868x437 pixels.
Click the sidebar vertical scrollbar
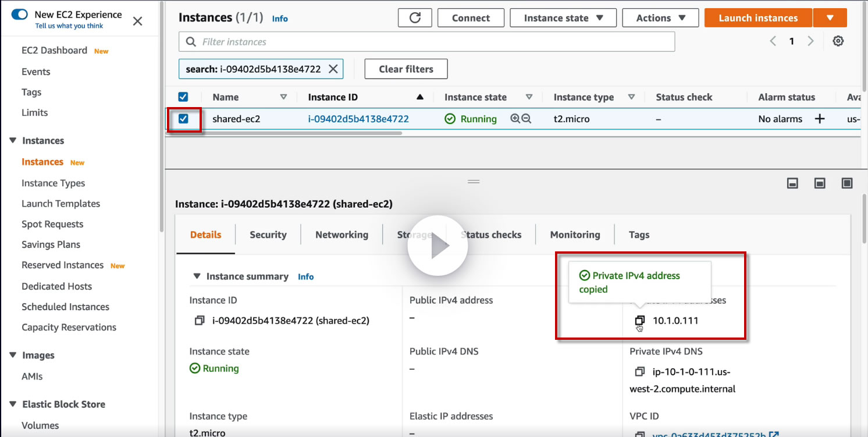coord(161,116)
